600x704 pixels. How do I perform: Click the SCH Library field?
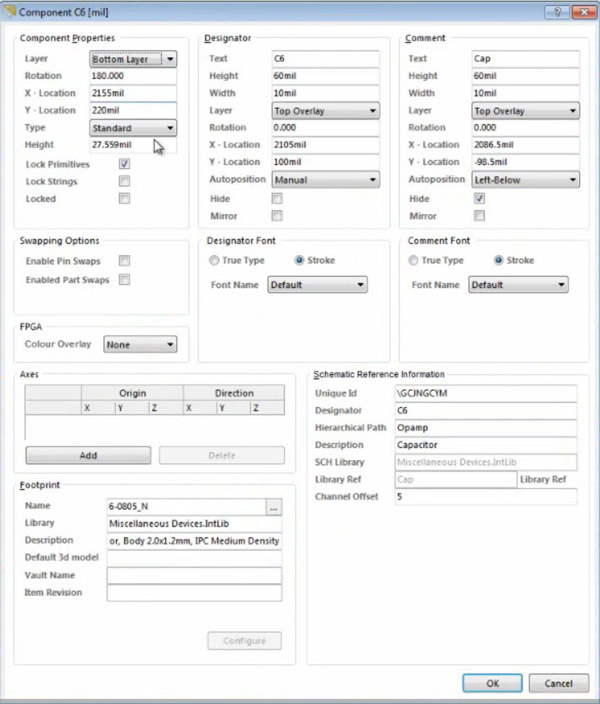pos(486,462)
